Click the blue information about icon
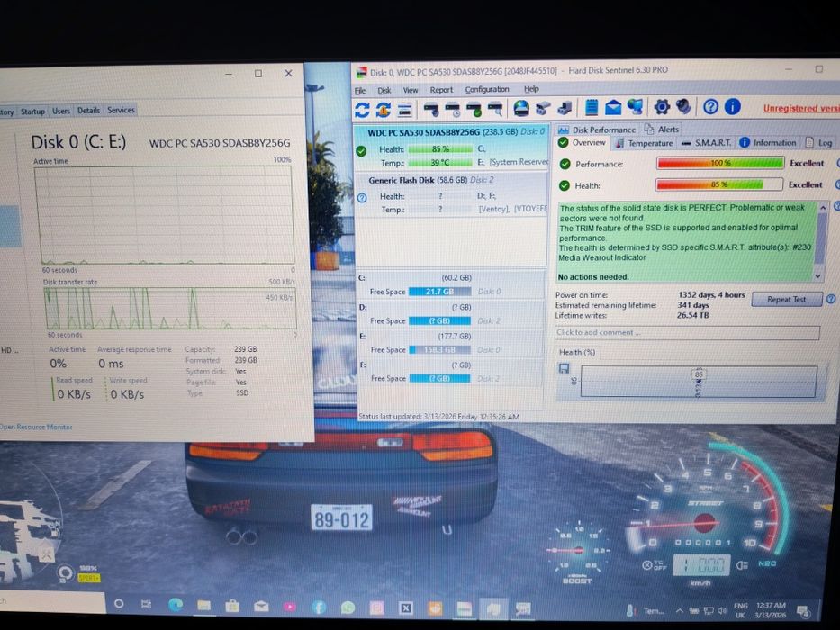The width and height of the screenshot is (840, 630). tap(732, 106)
